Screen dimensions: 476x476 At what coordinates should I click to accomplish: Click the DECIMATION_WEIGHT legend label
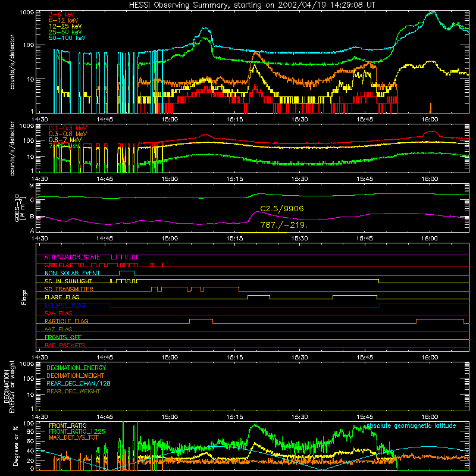coord(76,376)
